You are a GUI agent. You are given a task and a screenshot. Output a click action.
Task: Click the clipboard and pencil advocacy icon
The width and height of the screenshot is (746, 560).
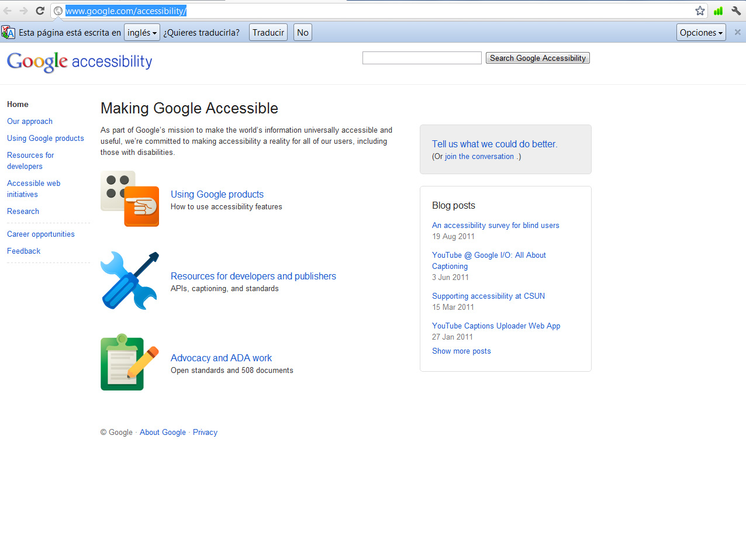pyautogui.click(x=130, y=362)
